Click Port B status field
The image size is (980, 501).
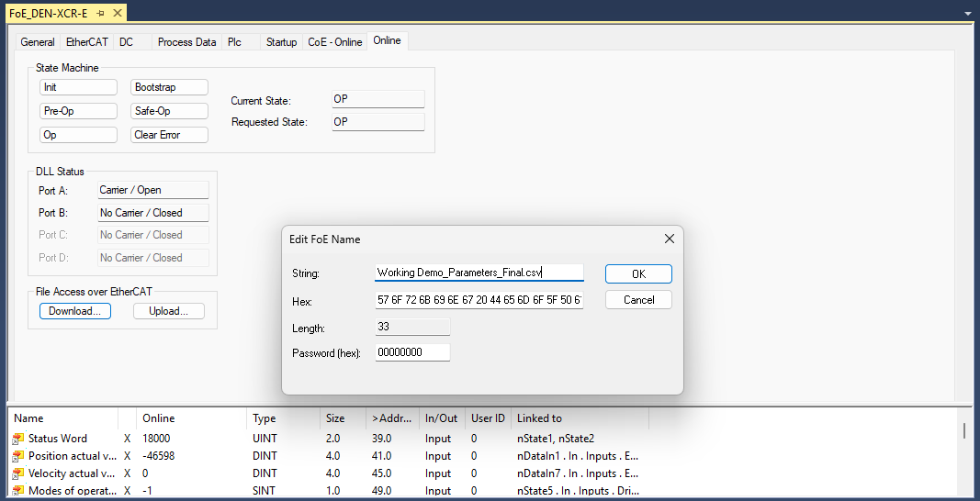(x=153, y=212)
